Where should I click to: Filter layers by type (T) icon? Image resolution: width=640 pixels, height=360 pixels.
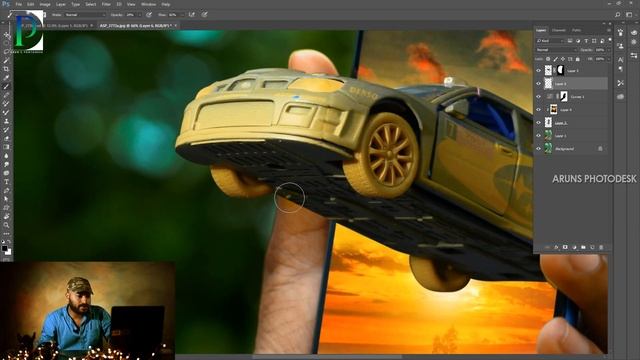pos(586,41)
